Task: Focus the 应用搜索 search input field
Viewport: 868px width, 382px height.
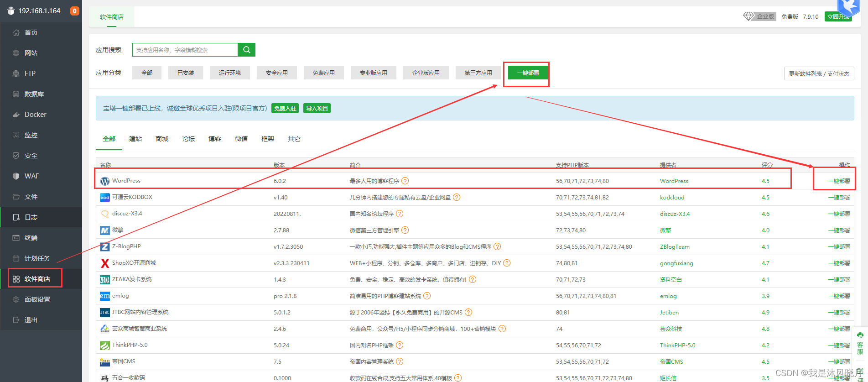Action: tap(185, 50)
